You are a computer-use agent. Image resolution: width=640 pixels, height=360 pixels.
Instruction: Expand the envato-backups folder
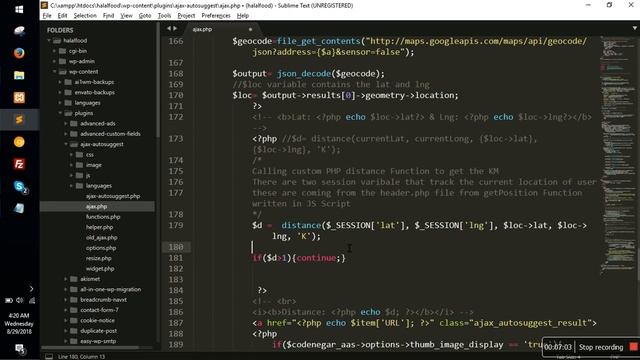tap(60, 92)
